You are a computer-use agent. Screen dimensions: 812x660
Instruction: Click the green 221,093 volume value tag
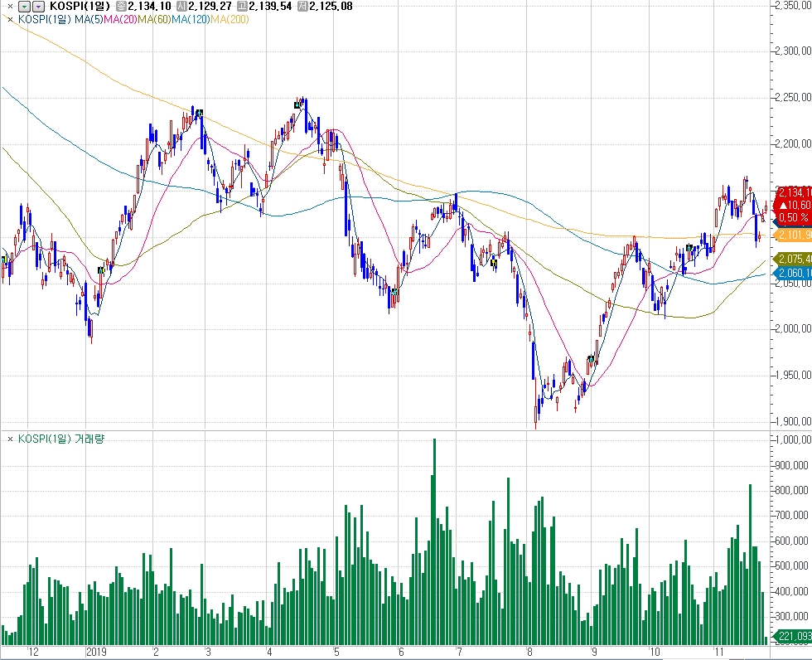click(793, 637)
